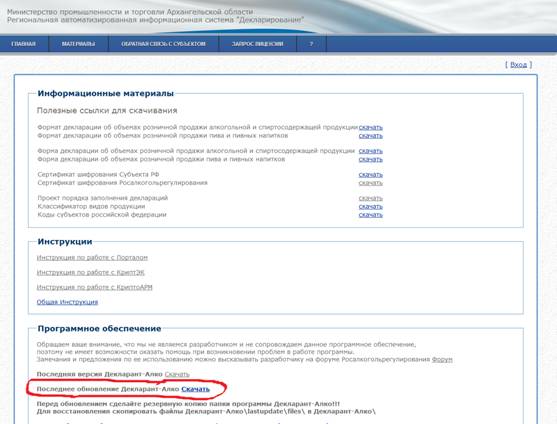Download alcohol retail sales declaration format

(371, 127)
